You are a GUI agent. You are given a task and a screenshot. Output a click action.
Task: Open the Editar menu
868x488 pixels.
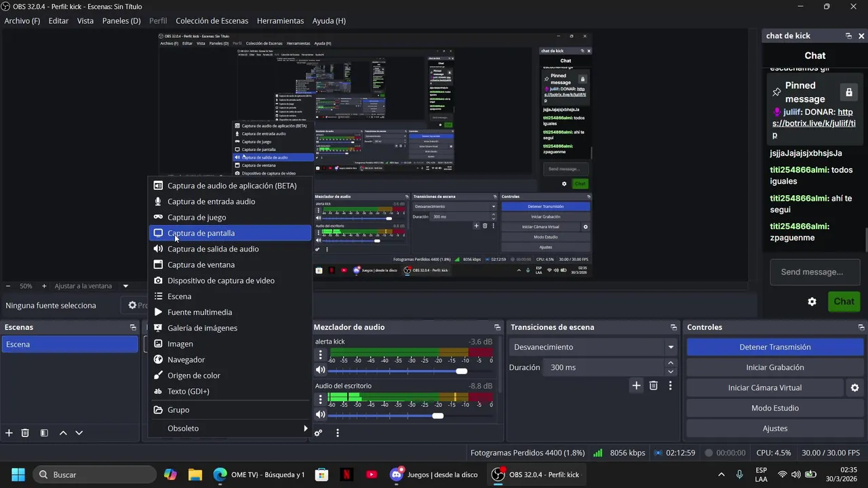point(58,21)
